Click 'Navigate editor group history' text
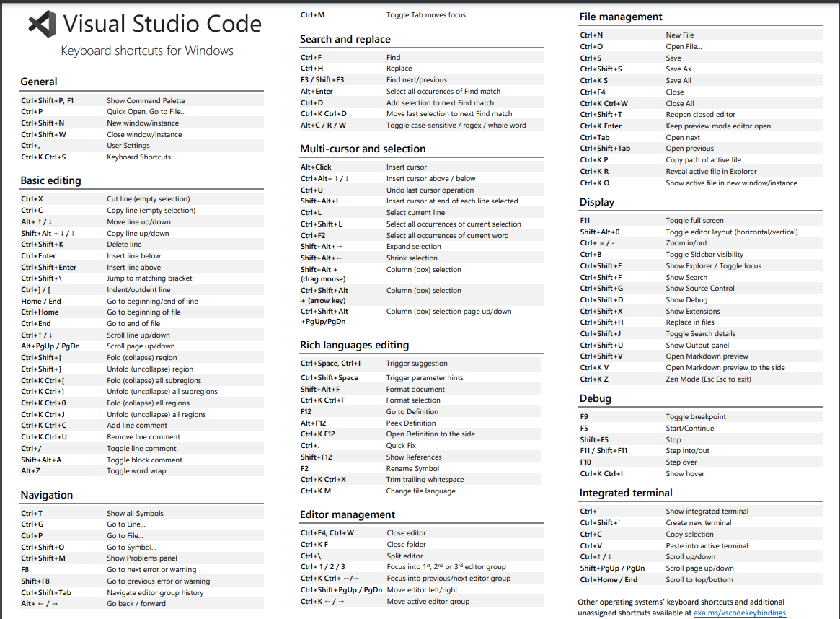This screenshot has width=840, height=619. [155, 593]
